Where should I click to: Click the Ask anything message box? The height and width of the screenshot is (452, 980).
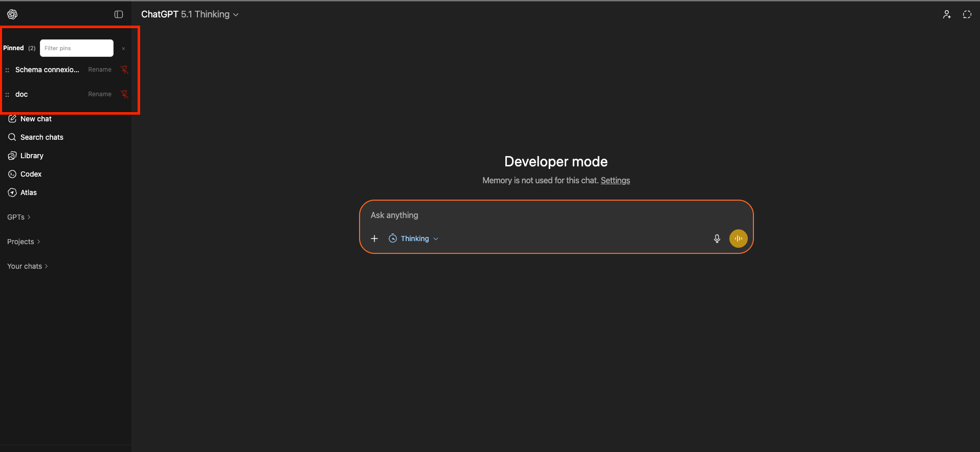(556, 215)
